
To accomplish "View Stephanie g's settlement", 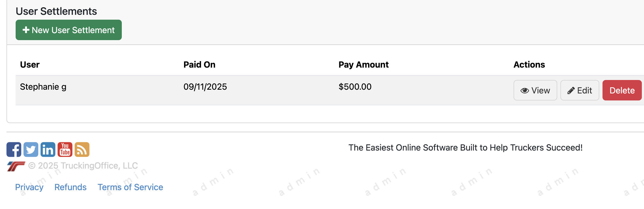I will point(535,90).
